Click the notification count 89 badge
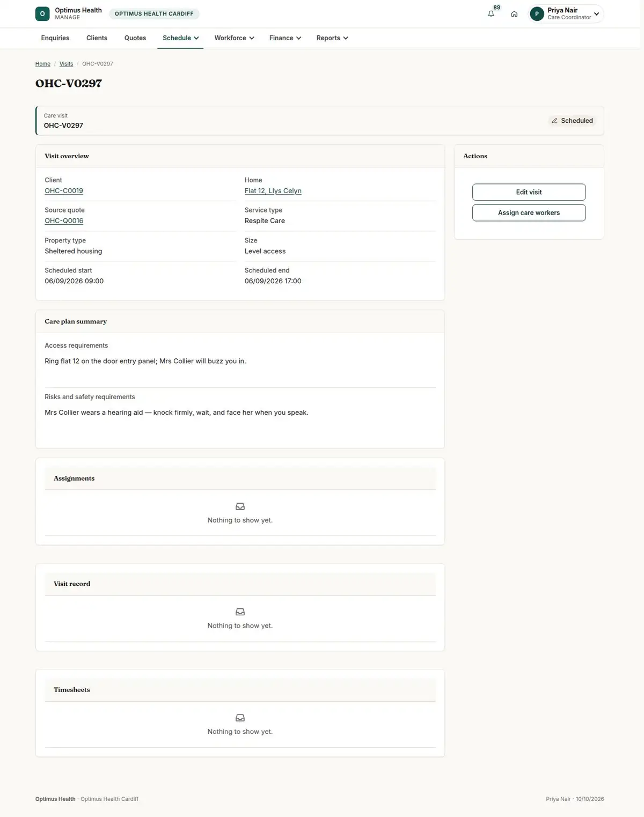The width and height of the screenshot is (644, 817). click(x=497, y=8)
